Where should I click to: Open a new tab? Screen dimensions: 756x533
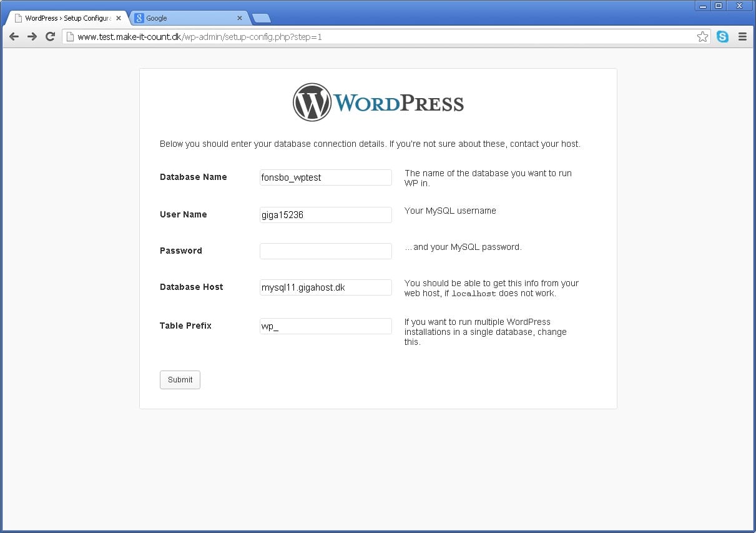261,18
